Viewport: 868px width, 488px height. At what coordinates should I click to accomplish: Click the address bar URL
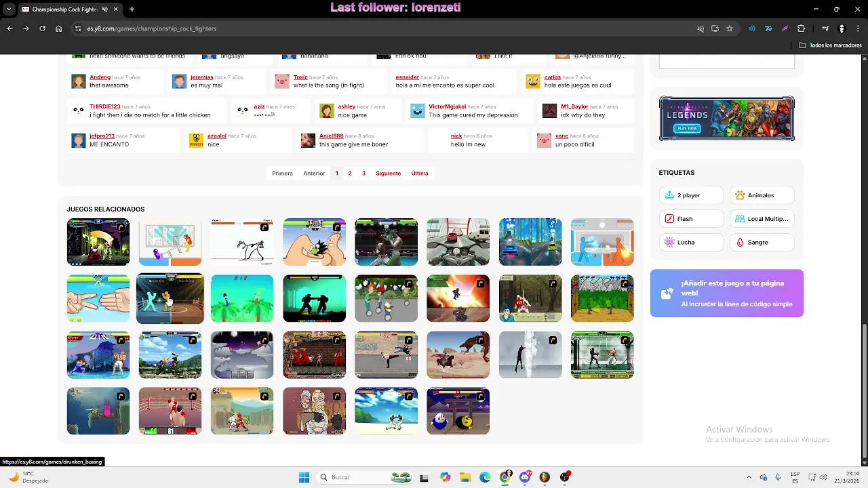152,28
